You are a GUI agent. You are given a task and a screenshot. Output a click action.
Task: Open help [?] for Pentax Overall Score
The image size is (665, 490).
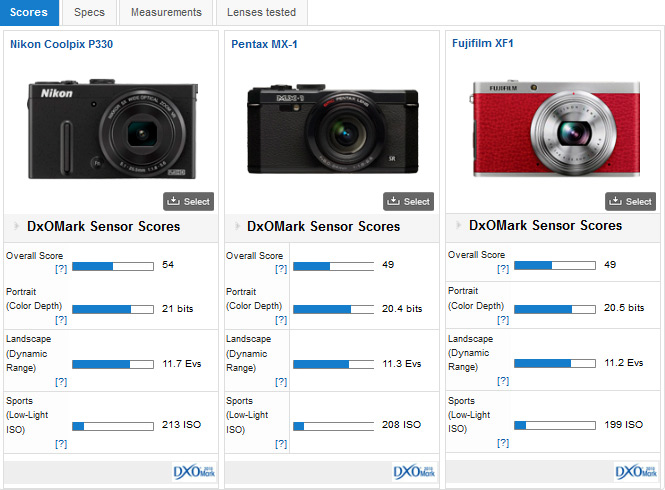click(281, 269)
